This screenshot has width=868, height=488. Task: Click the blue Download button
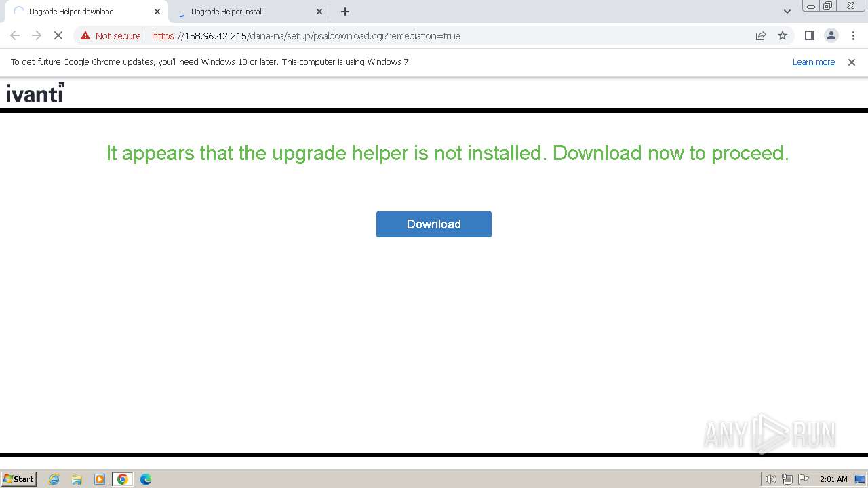[434, 224]
